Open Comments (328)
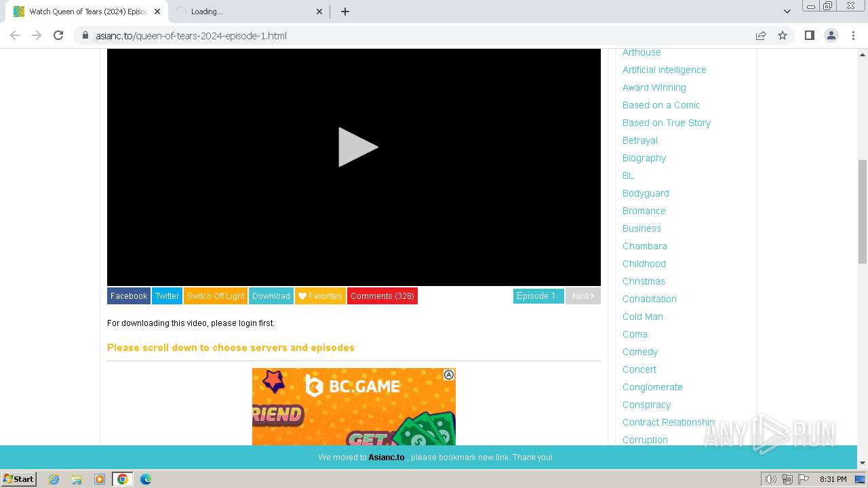The height and width of the screenshot is (488, 868). point(382,296)
